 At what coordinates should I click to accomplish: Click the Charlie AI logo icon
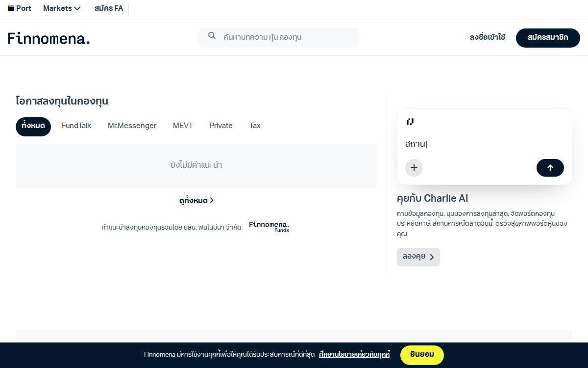click(410, 122)
